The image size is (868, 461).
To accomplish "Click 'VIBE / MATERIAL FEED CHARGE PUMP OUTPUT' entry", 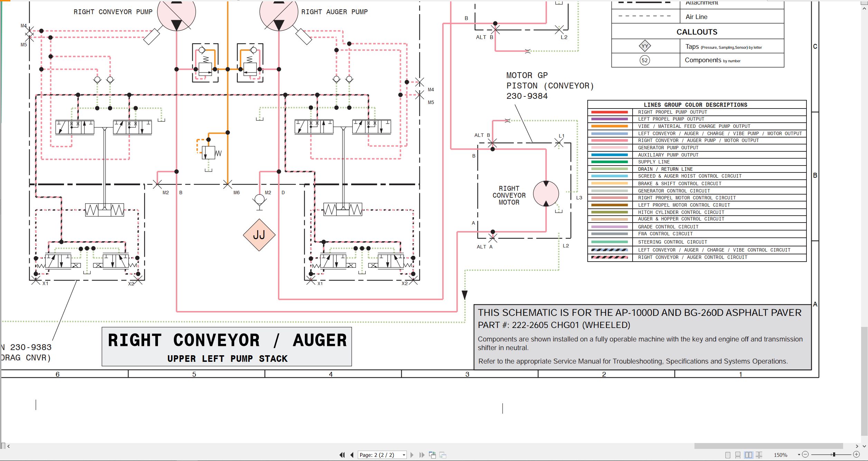I will [x=694, y=126].
